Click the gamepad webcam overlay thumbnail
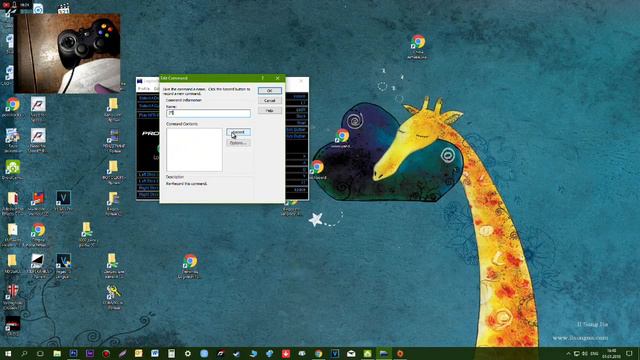The width and height of the screenshot is (640, 360). click(67, 53)
